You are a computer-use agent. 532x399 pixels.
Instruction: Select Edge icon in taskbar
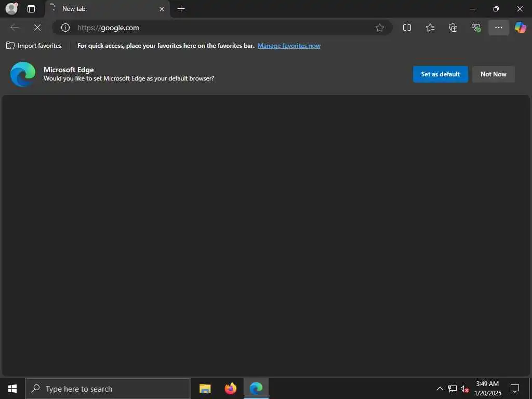[256, 389]
